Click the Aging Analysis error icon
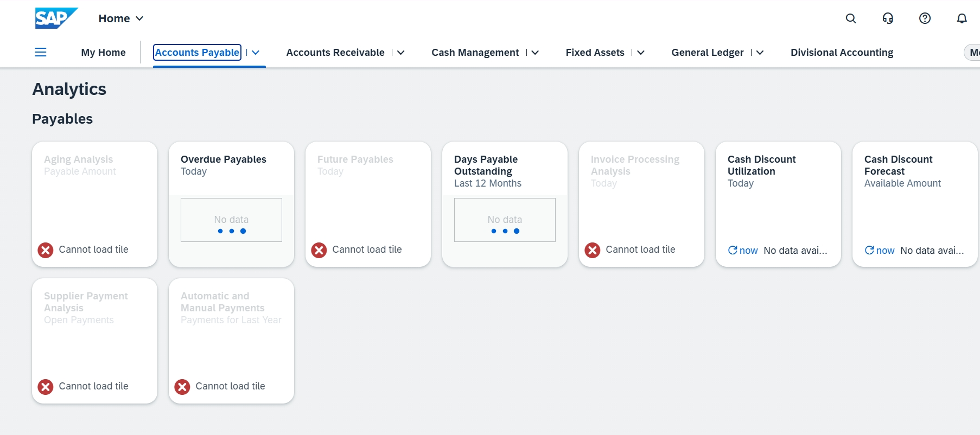This screenshot has height=435, width=980. tap(46, 250)
